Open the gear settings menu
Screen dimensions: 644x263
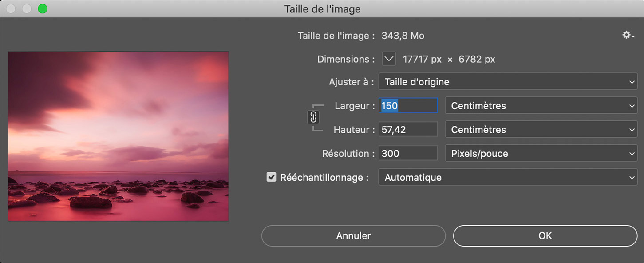click(628, 35)
